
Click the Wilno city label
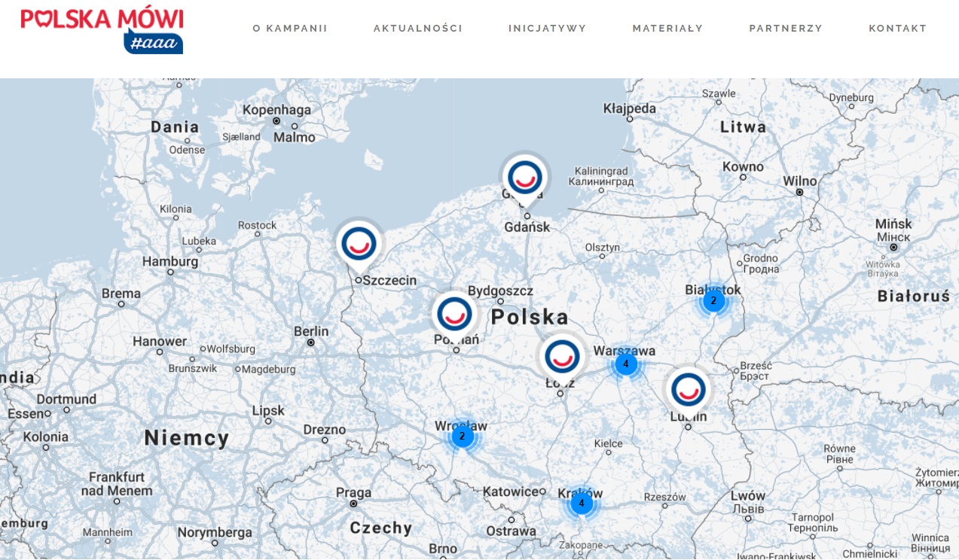(x=800, y=181)
